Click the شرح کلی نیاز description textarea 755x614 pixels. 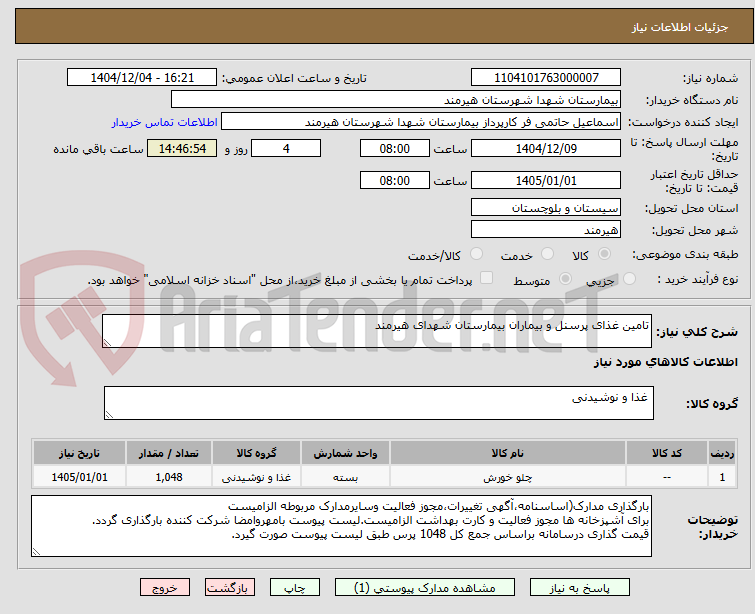(x=377, y=331)
